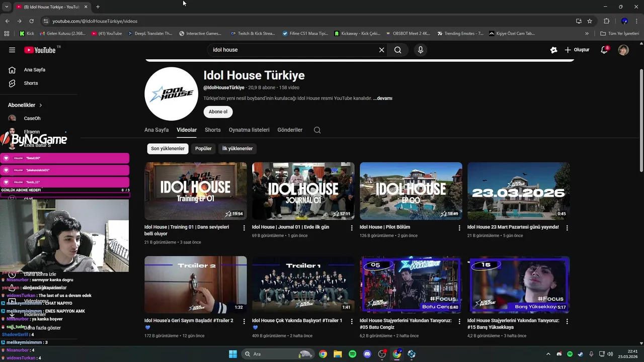Open options menu for Pilot Bölüm video
This screenshot has height=362, width=644.
coord(459,228)
